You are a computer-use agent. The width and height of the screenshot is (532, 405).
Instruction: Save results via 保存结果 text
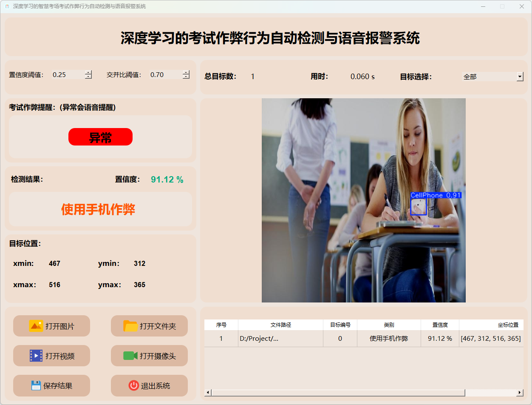58,386
